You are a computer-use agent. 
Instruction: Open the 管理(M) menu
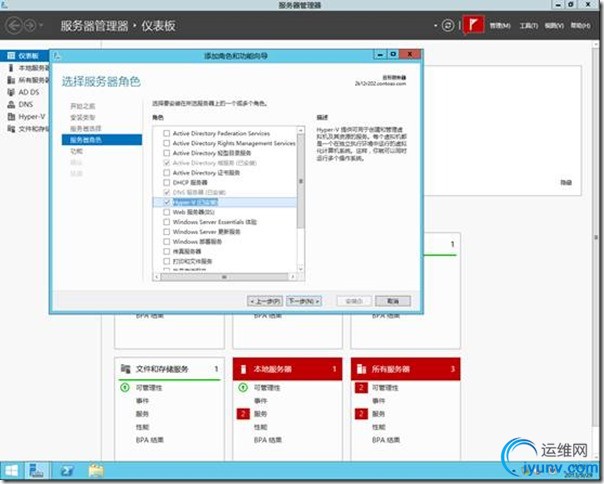pyautogui.click(x=500, y=25)
